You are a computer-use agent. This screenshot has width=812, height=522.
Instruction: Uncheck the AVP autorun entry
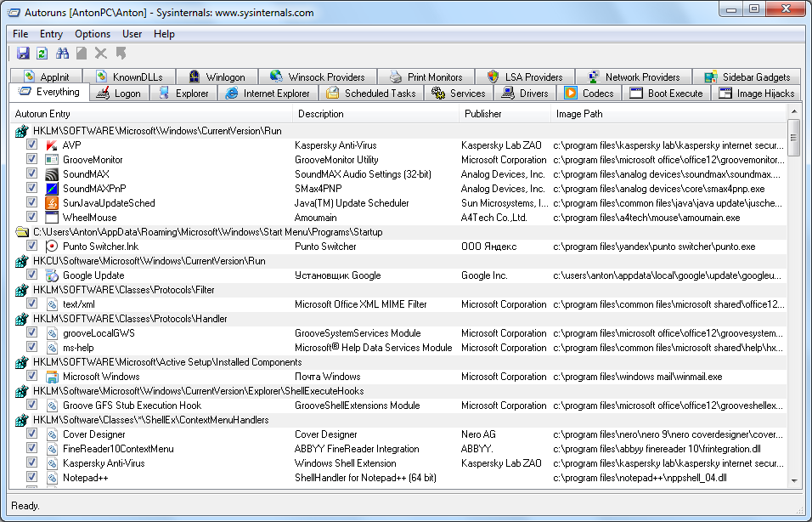click(31, 145)
